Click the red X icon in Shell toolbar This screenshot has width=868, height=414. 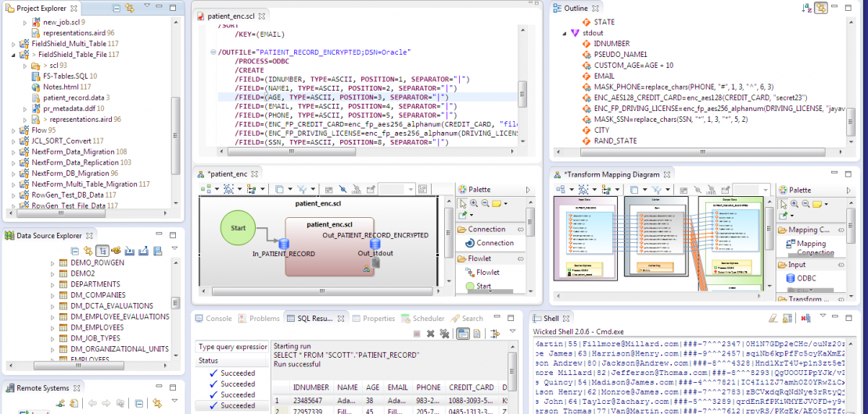(x=806, y=319)
